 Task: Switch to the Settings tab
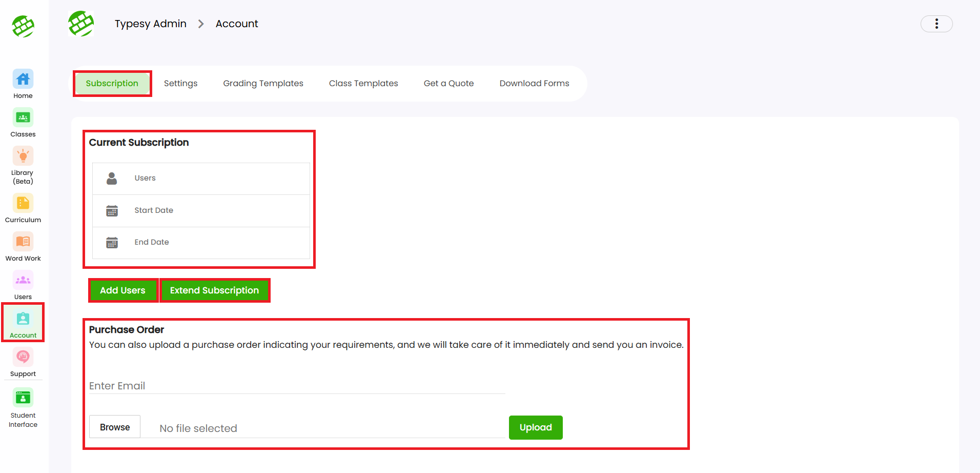pyautogui.click(x=180, y=84)
